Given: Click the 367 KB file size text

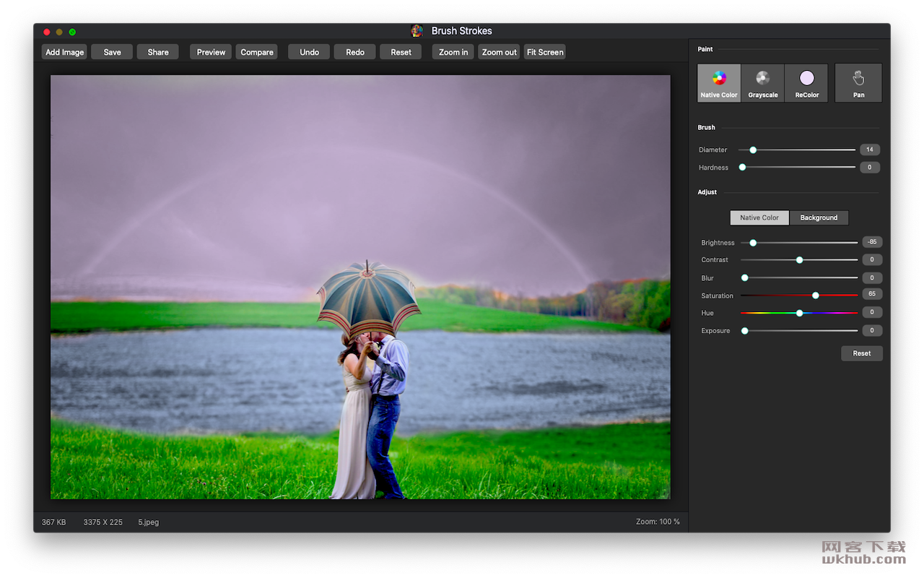Looking at the screenshot, I should 53,522.
